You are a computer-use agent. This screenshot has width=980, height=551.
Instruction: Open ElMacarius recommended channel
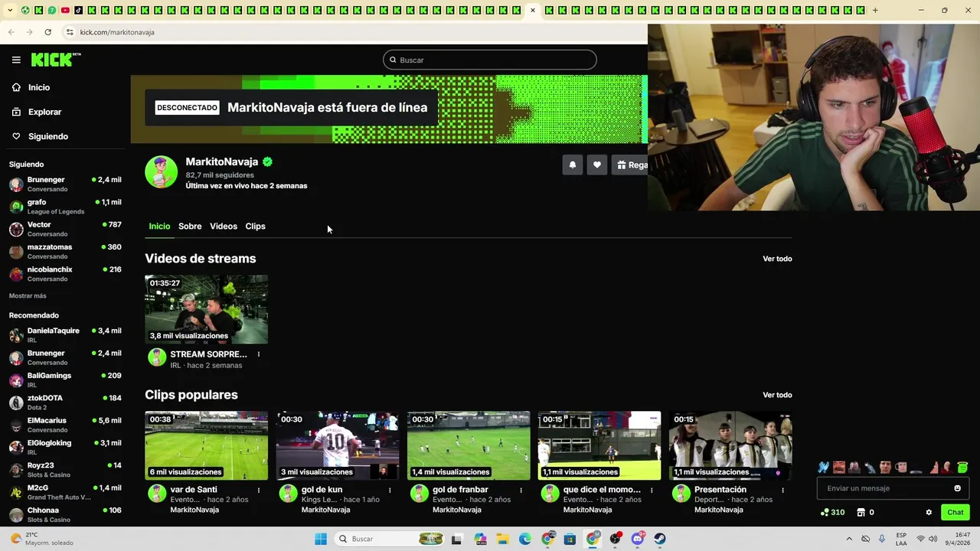pyautogui.click(x=65, y=425)
